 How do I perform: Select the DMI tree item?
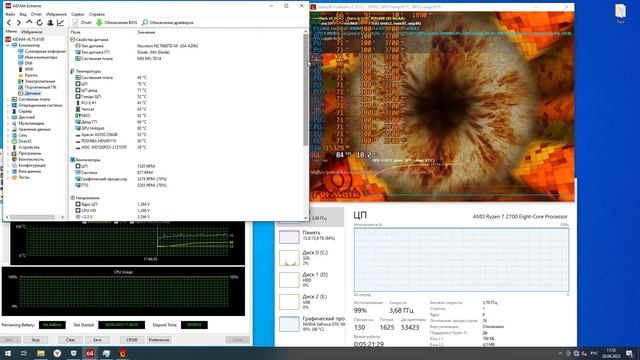coord(29,63)
